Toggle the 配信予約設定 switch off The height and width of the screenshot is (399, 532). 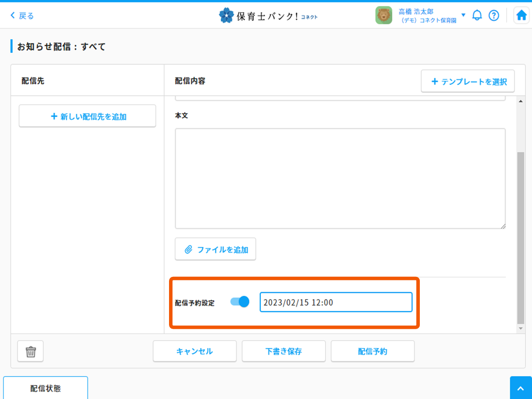pos(240,302)
